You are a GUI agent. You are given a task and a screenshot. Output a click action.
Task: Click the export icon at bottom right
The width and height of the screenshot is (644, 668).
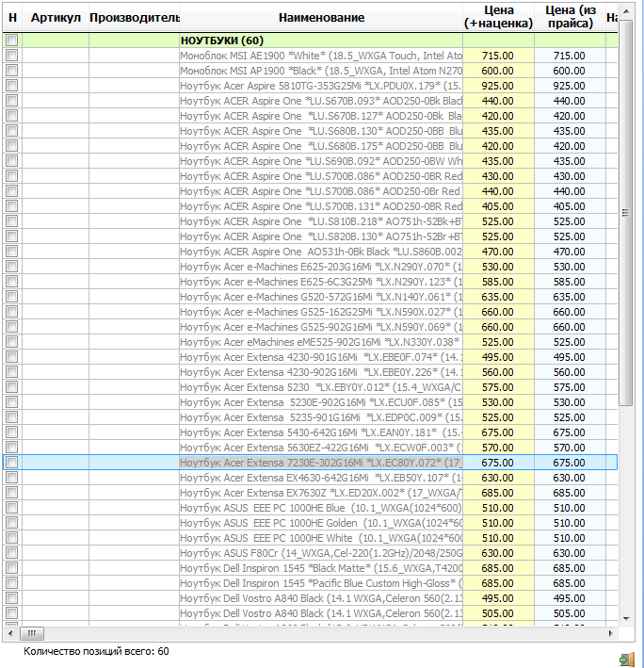pyautogui.click(x=627, y=660)
